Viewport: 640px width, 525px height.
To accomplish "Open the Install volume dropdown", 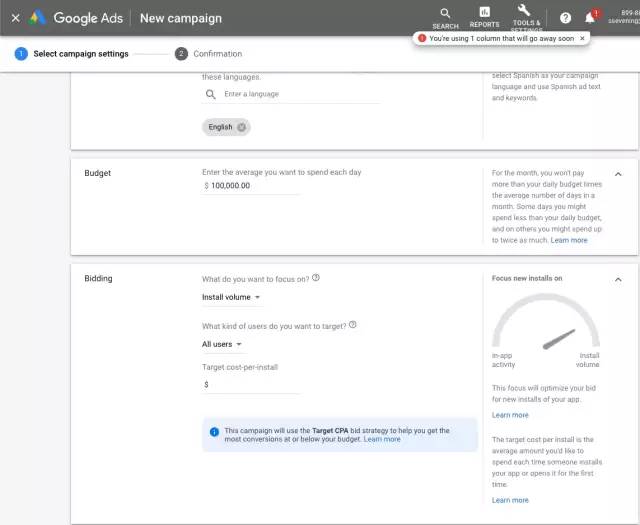I will click(231, 297).
